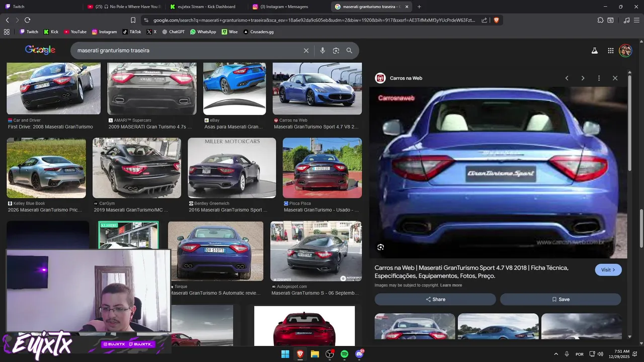
Task: Go to previous image in preview panel
Action: pyautogui.click(x=567, y=78)
